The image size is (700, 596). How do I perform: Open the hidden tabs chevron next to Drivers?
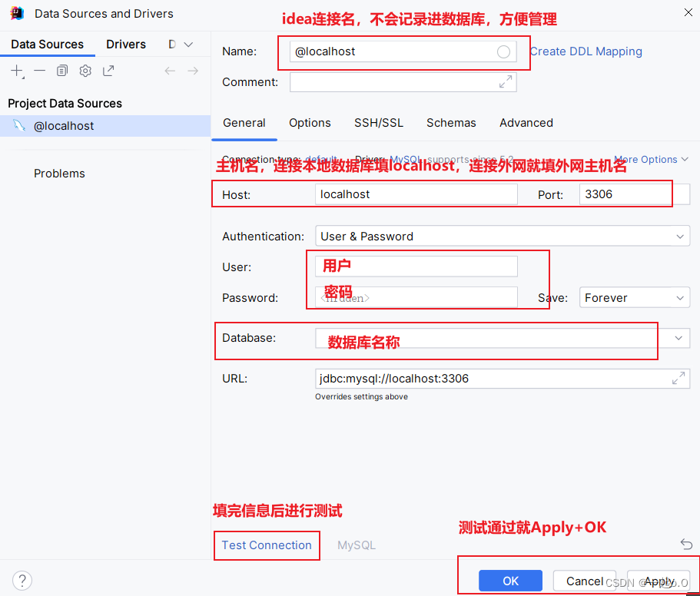click(x=187, y=45)
